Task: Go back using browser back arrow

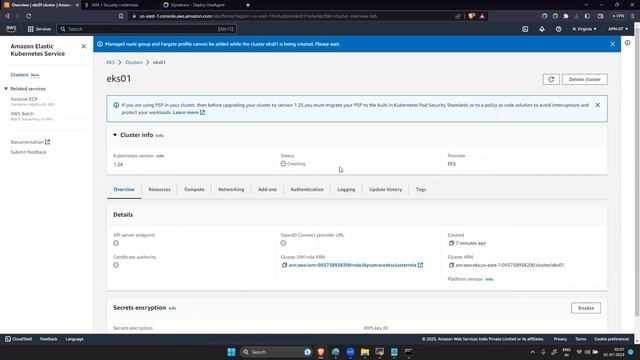Action: pyautogui.click(x=7, y=16)
